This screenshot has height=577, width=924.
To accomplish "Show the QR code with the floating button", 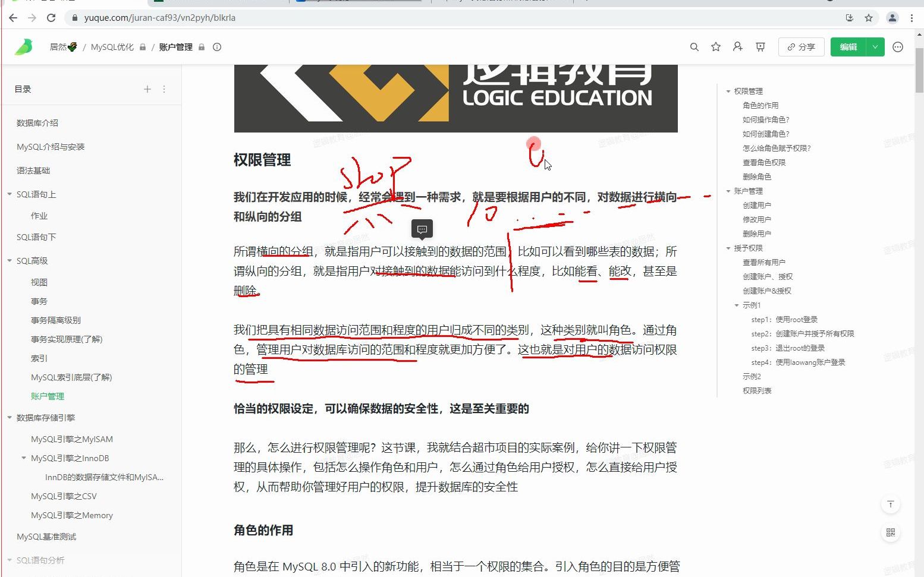I will (891, 532).
